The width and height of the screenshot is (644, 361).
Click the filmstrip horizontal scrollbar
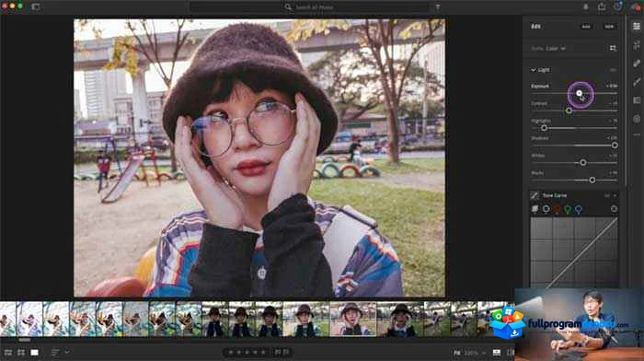(25, 340)
